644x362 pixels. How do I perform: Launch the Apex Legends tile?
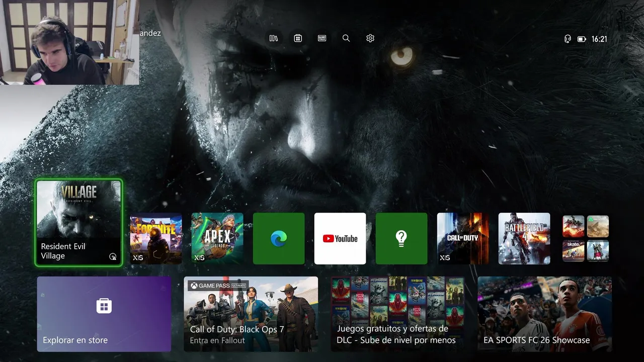click(x=217, y=238)
